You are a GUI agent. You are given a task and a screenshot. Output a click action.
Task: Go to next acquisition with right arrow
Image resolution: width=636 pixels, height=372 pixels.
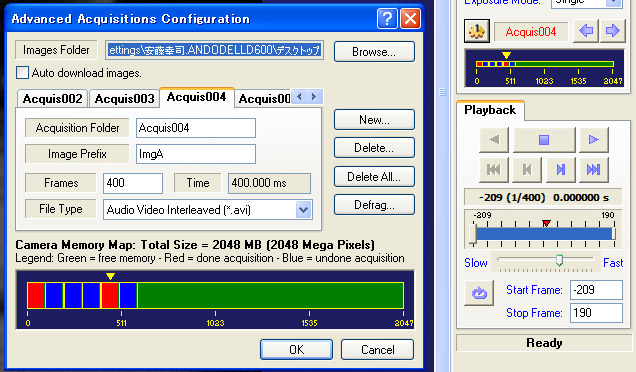[x=612, y=31]
